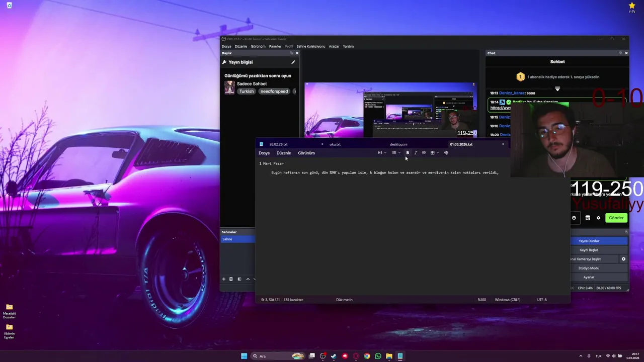644x362 pixels.
Task: Open the emoji picker in chat
Action: point(574,218)
